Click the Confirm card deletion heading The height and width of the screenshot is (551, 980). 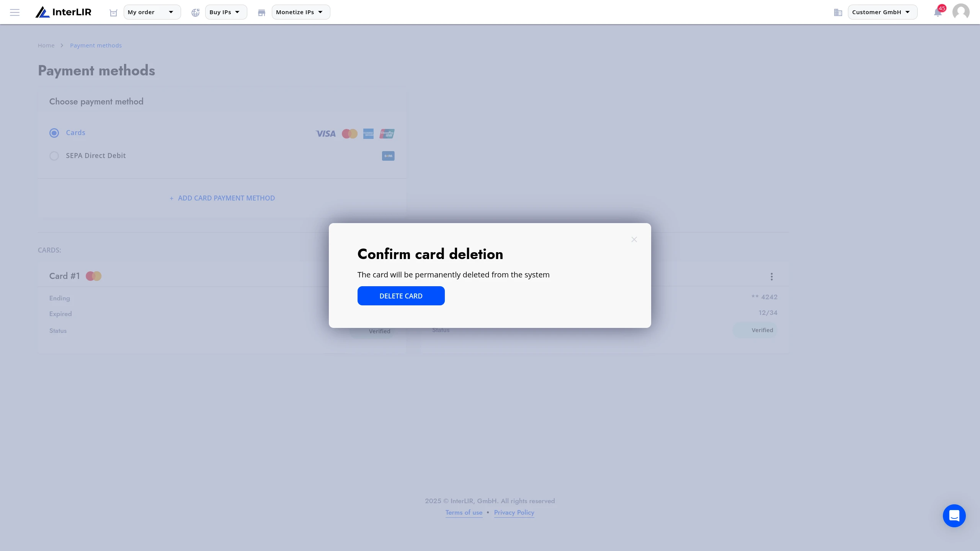pos(430,254)
